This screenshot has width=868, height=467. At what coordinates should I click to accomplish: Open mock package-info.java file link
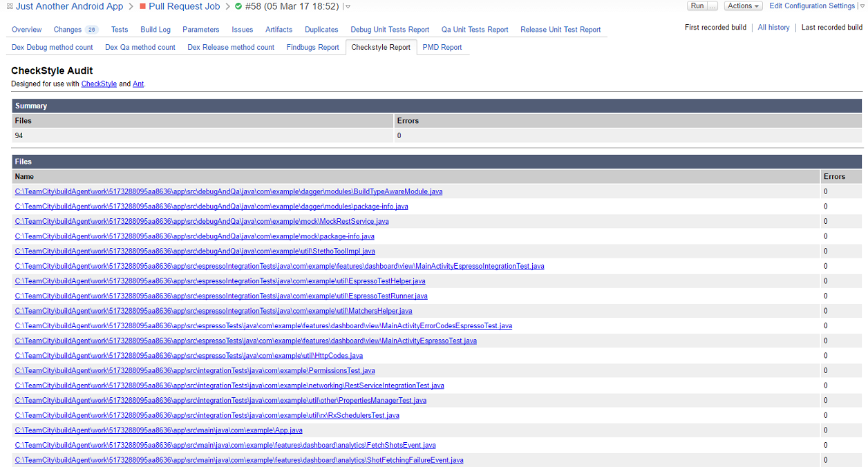coord(195,236)
